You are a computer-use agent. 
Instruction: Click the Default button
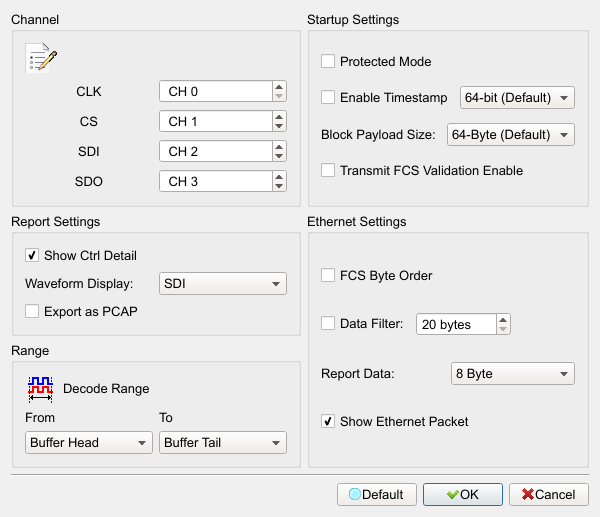[377, 494]
